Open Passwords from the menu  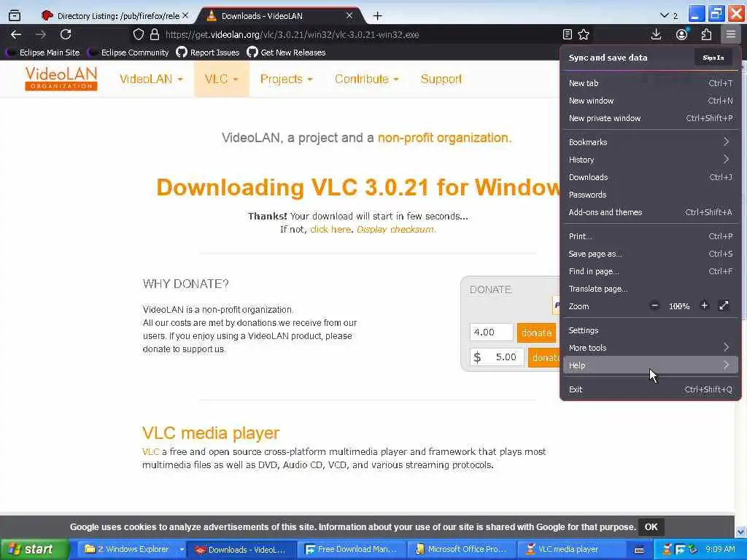(650, 195)
